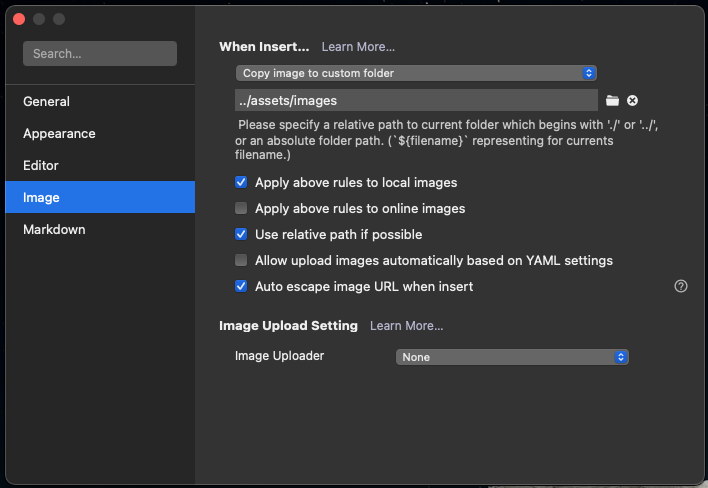Click the help question mark icon
This screenshot has width=708, height=488.
(681, 286)
